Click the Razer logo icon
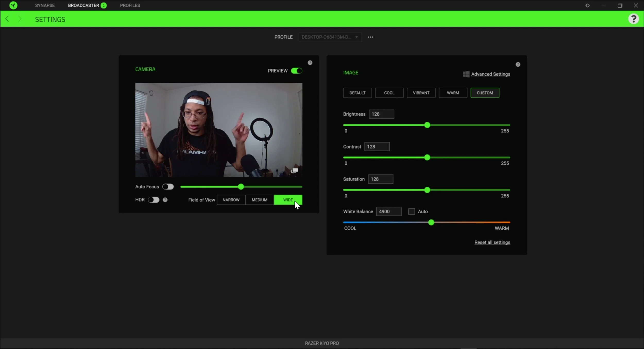Viewport: 644px width, 349px height. [x=13, y=5]
